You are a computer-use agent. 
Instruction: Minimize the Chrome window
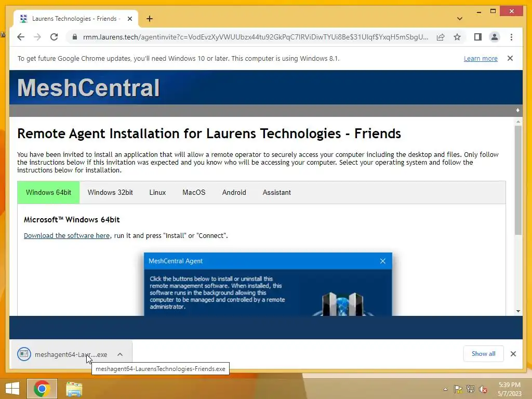tap(478, 11)
